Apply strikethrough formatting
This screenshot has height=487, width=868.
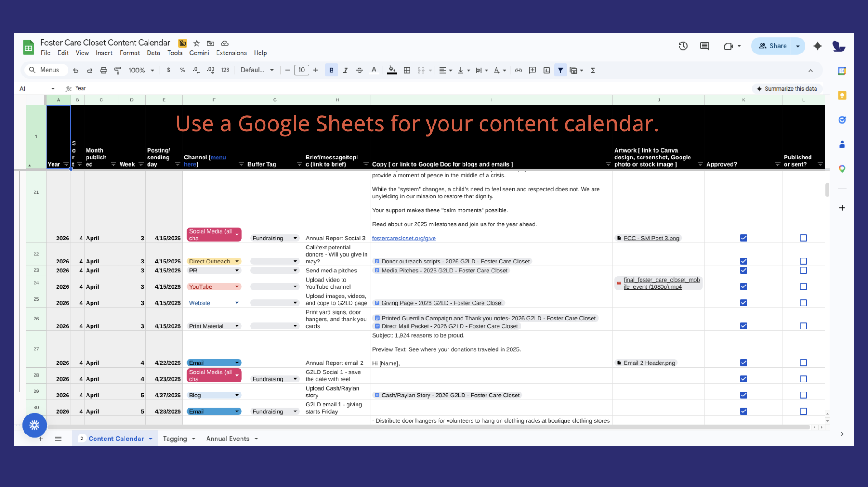click(x=359, y=70)
